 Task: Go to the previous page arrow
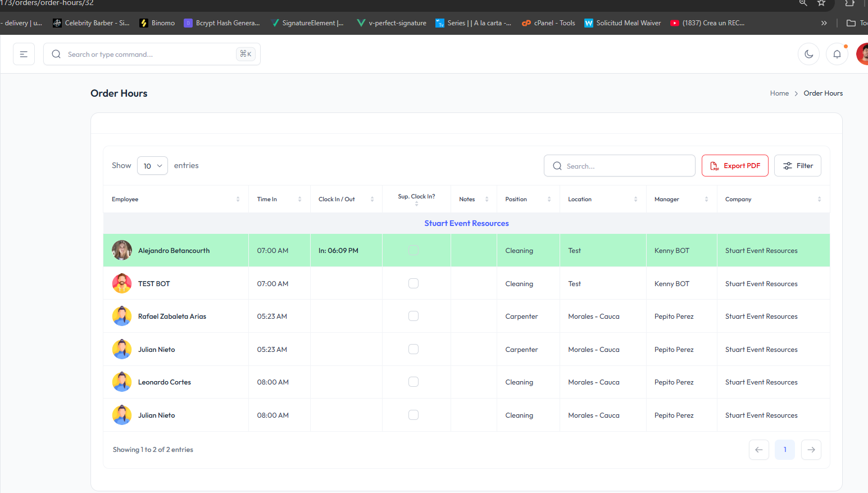[758, 450]
